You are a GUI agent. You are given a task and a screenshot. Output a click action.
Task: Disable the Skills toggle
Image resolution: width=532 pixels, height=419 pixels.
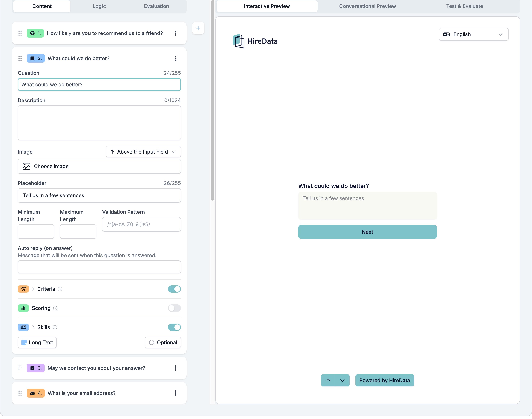tap(174, 327)
